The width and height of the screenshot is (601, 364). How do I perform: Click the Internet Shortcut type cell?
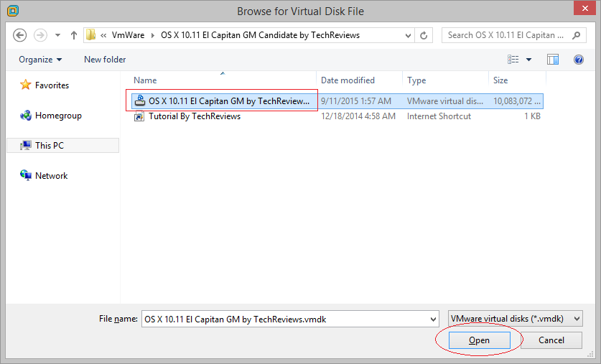(x=439, y=116)
